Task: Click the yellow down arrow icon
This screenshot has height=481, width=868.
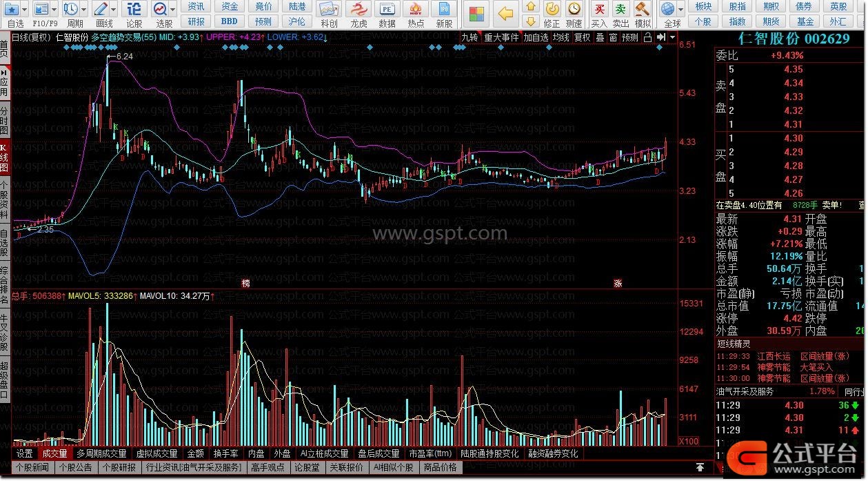Action: (530, 21)
